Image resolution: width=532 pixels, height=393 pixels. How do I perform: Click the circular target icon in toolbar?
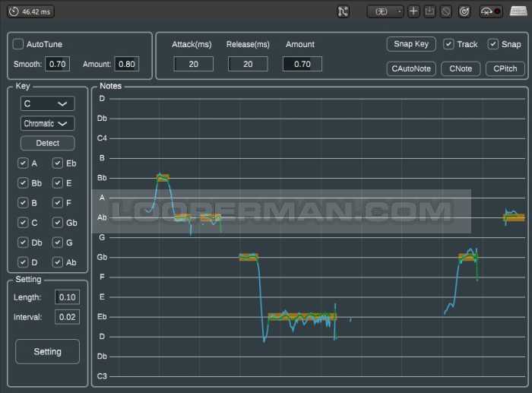pos(464,11)
